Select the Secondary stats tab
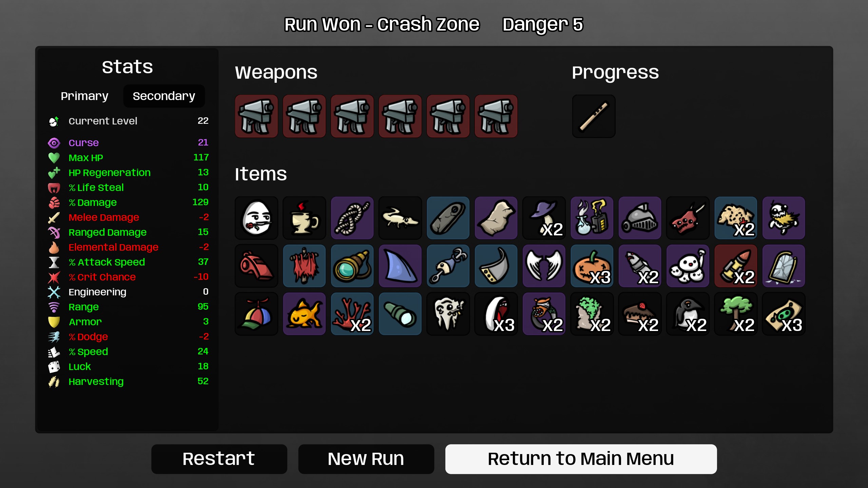Screen dimensions: 868x488 (x=164, y=96)
